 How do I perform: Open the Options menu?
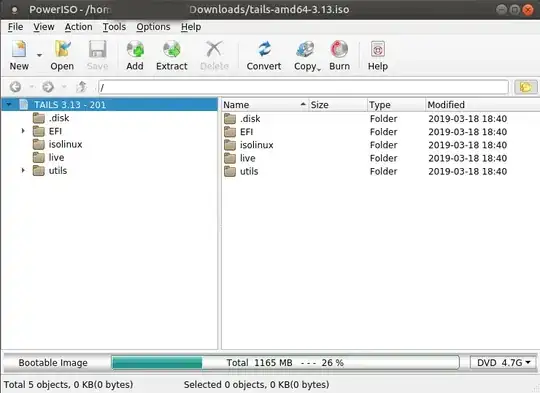coord(153,27)
